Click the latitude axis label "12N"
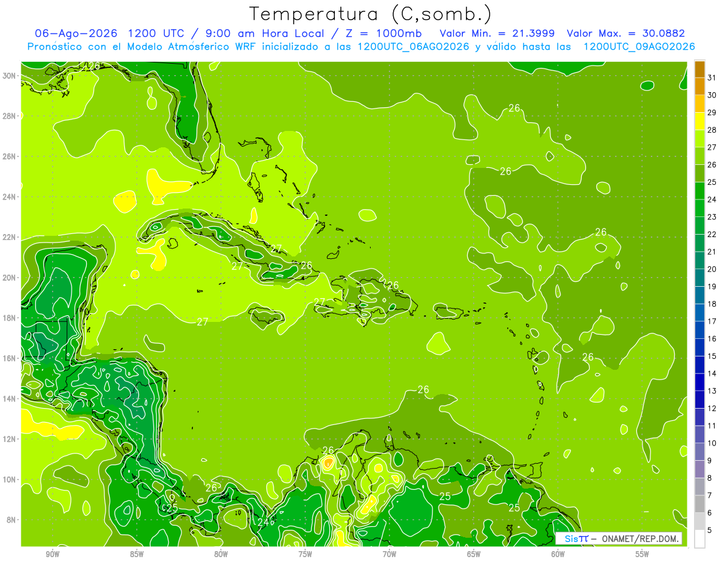 [x=10, y=439]
